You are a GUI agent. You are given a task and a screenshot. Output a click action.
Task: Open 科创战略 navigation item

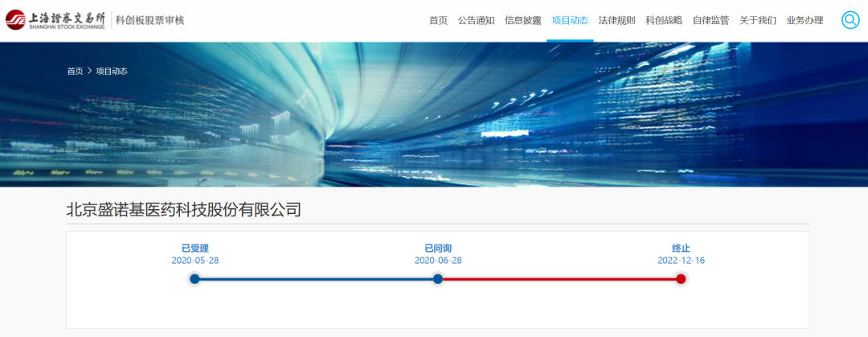[665, 20]
